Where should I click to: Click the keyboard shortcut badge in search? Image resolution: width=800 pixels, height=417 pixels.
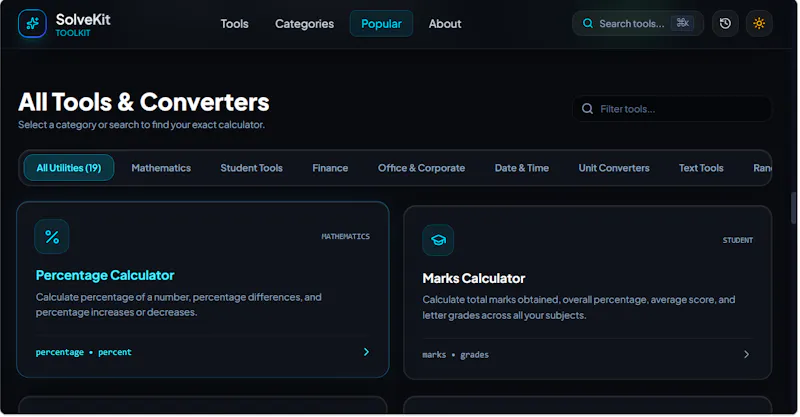[x=682, y=23]
